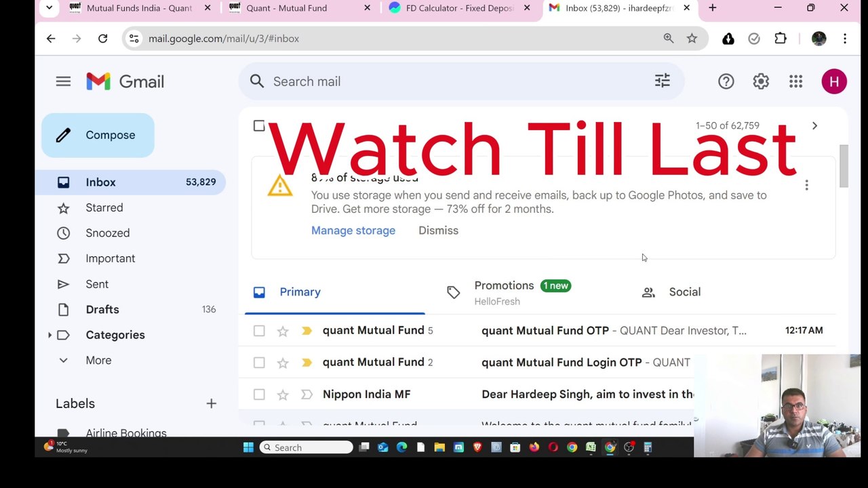Viewport: 868px width, 488px height.
Task: Click the Compose button
Action: pyautogui.click(x=98, y=135)
